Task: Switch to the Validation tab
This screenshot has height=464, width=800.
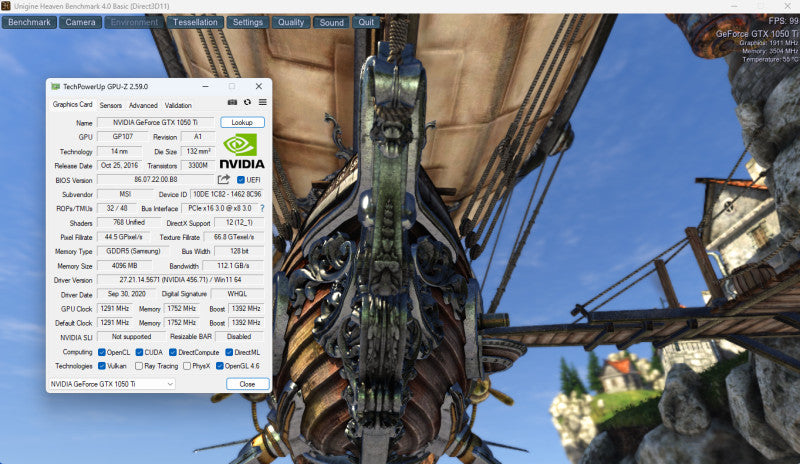Action: click(x=178, y=105)
